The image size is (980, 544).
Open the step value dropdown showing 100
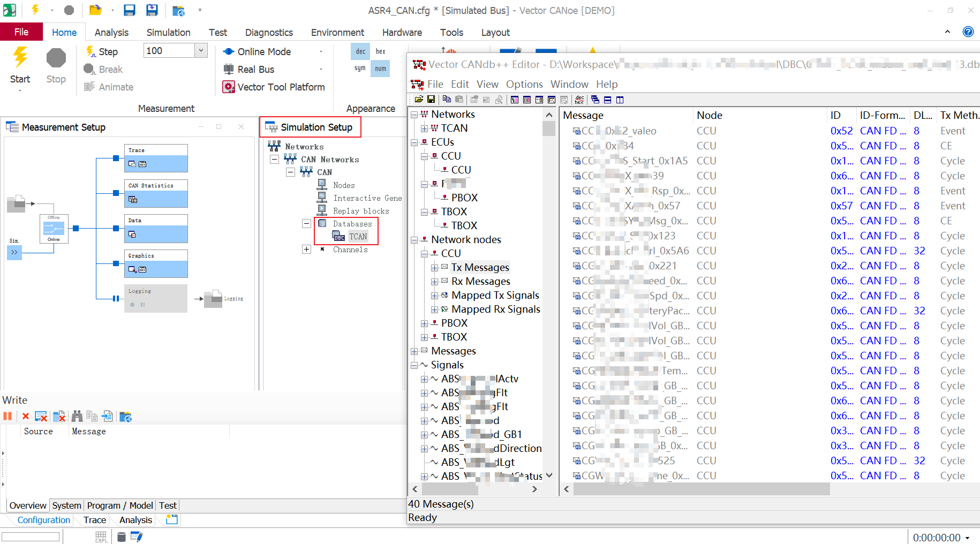(201, 50)
